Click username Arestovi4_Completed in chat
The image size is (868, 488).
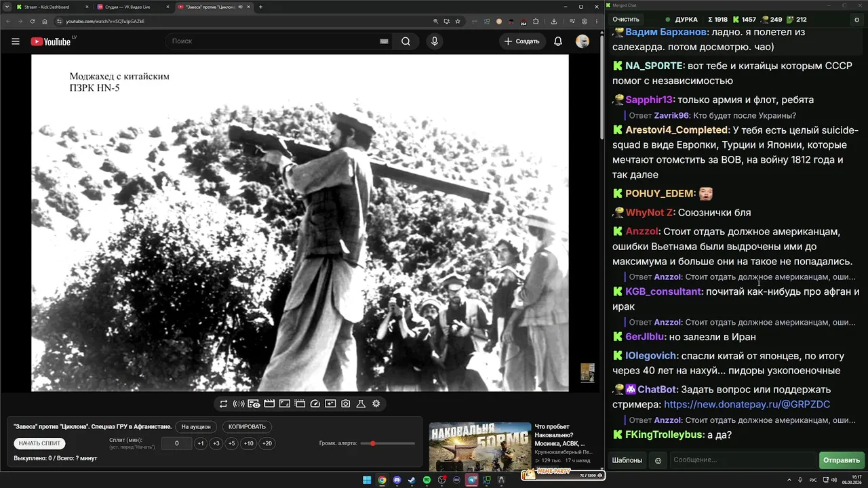click(677, 130)
